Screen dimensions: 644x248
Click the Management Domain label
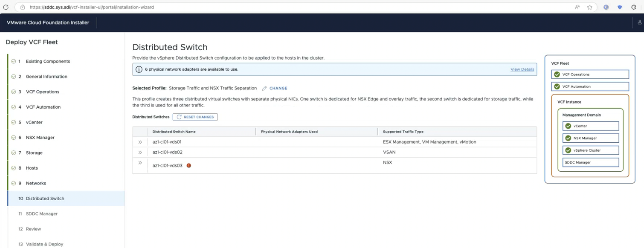(x=582, y=115)
